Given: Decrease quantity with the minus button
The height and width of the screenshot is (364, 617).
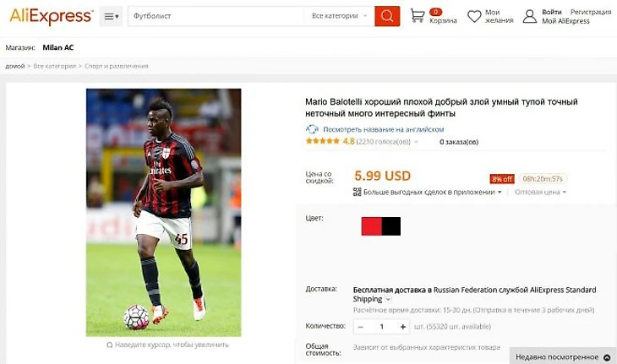Looking at the screenshot, I should point(360,327).
